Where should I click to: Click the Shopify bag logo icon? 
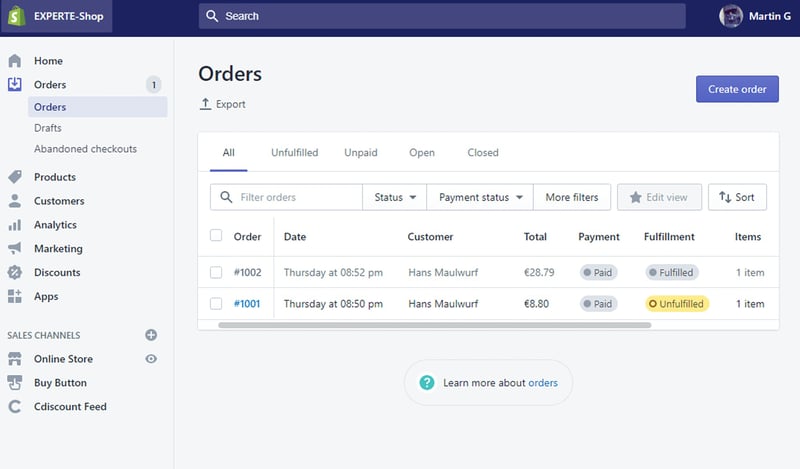(16, 16)
